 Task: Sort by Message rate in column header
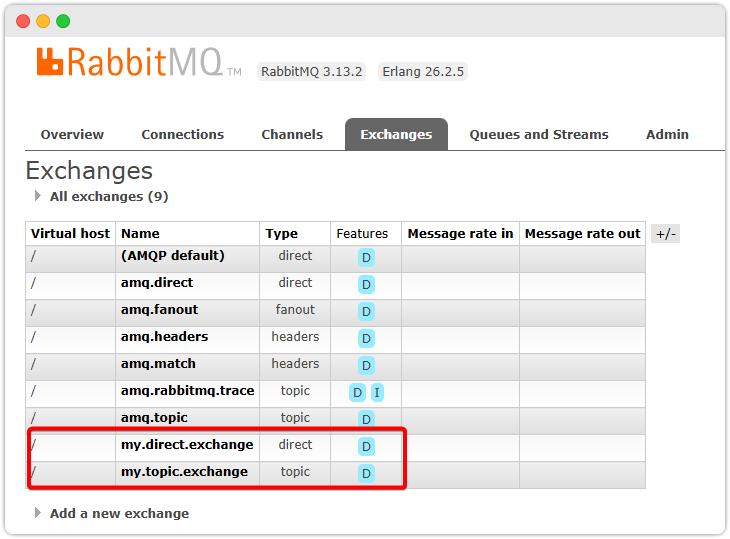(x=460, y=234)
